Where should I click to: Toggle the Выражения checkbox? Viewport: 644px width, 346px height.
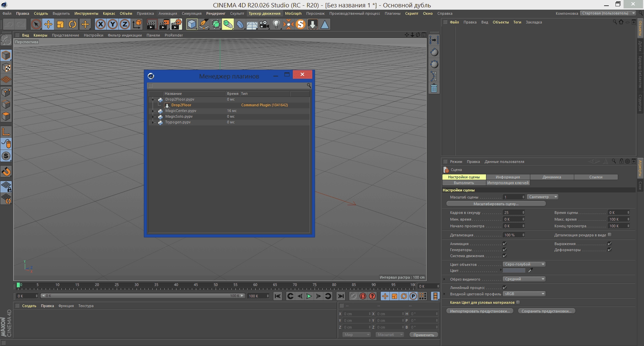coord(609,243)
